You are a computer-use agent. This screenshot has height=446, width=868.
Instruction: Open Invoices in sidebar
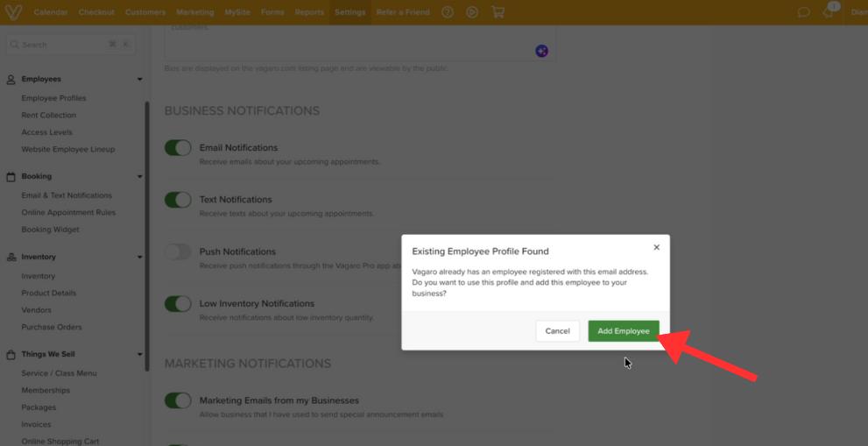pyautogui.click(x=36, y=425)
